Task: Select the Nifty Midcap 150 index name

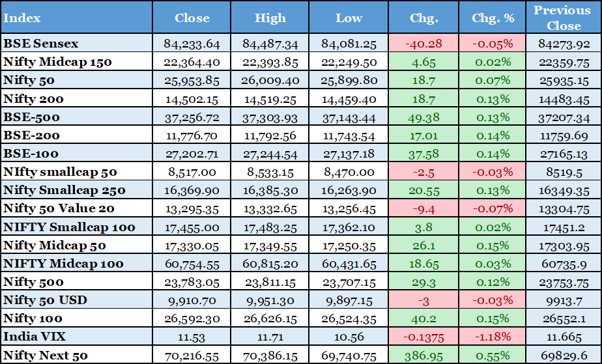Action: coord(58,63)
